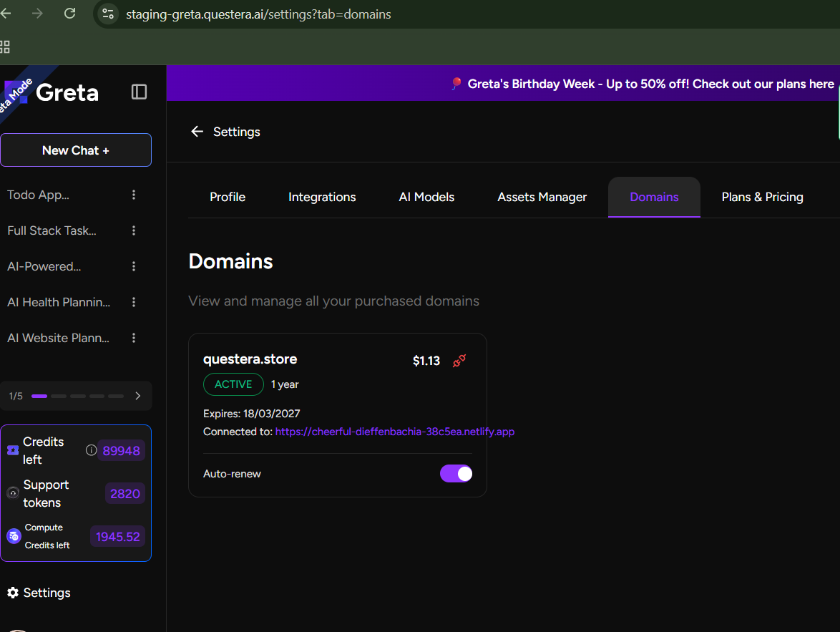
Task: Switch to the Integrations tab
Action: pyautogui.click(x=322, y=198)
